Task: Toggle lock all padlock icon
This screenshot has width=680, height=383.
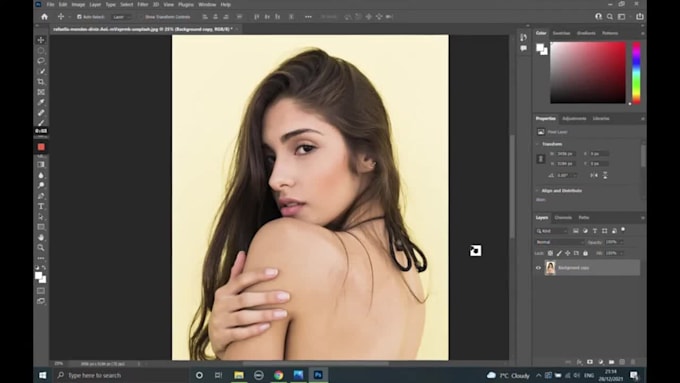Action: click(x=585, y=253)
